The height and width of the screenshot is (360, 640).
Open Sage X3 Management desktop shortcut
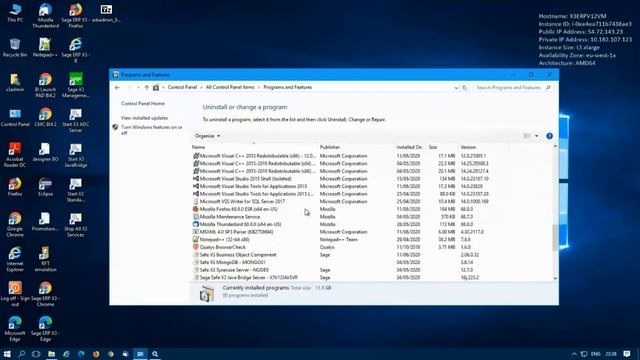76,85
